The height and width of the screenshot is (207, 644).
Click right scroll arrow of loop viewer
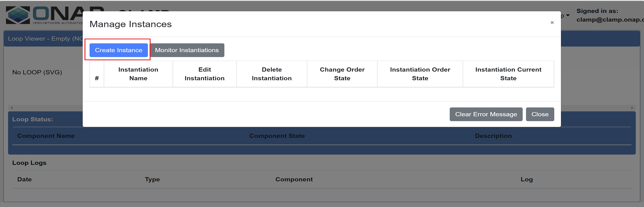click(632, 108)
